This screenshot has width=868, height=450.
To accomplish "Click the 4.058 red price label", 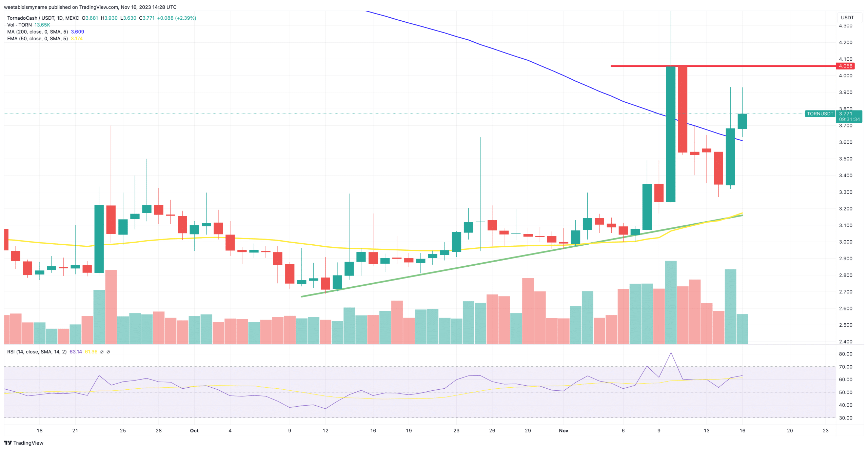I will [x=845, y=66].
